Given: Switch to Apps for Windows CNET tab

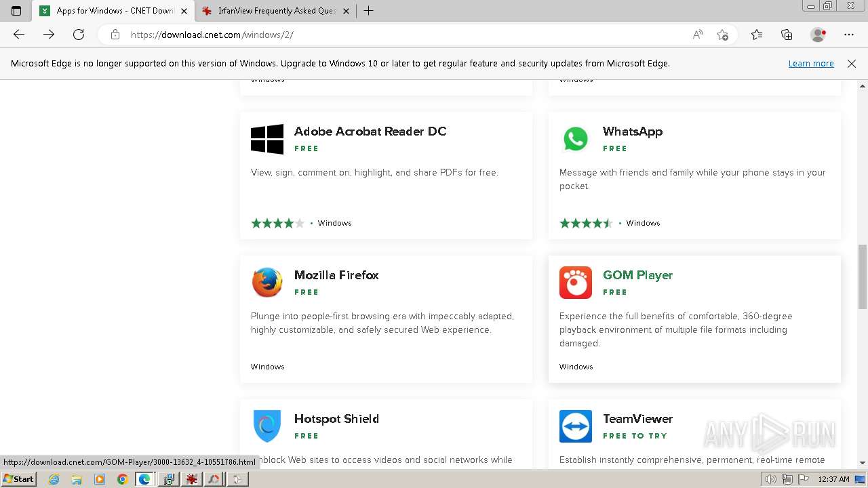Looking at the screenshot, I should tap(113, 11).
